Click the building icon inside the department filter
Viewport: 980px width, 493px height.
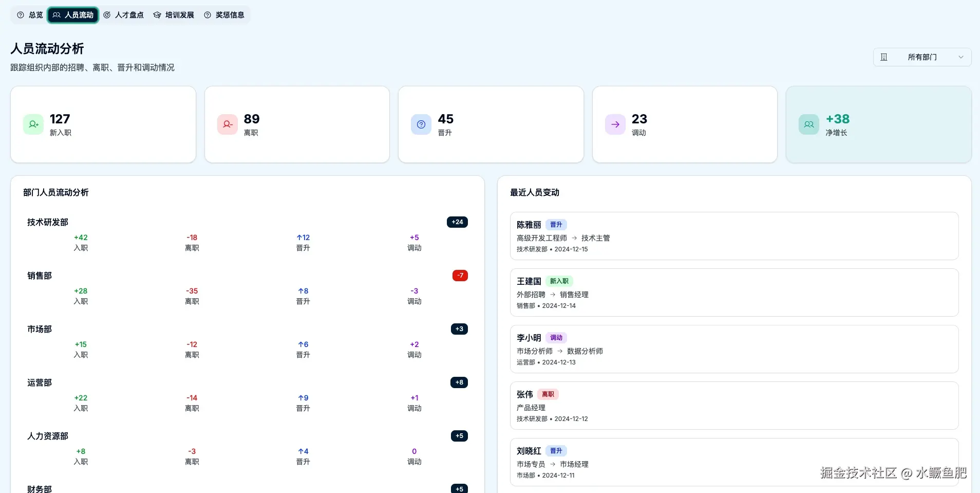884,57
